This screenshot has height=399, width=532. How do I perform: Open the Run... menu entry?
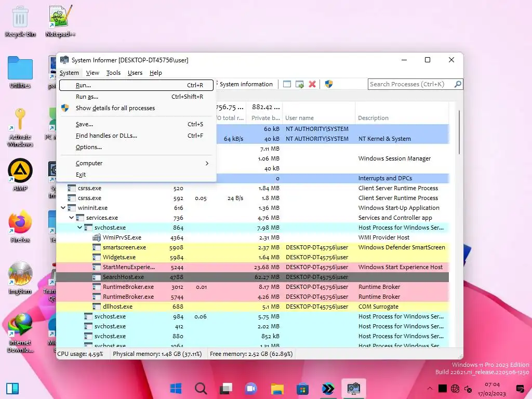point(136,85)
